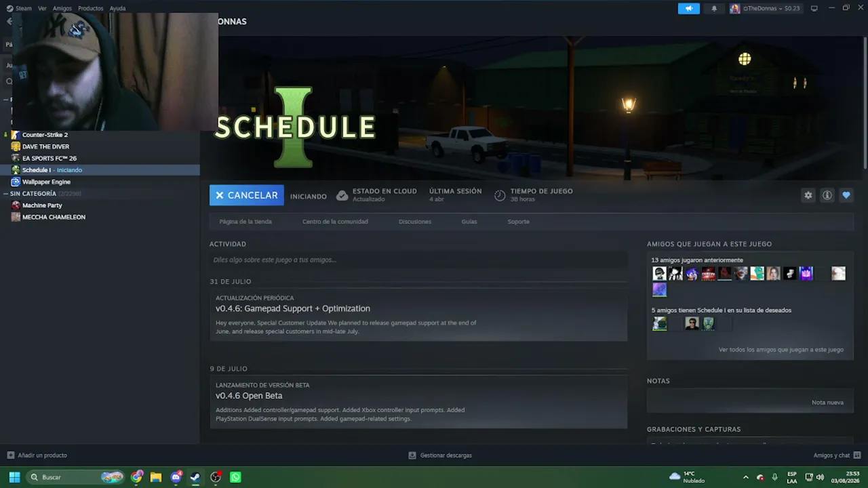This screenshot has height=488, width=868.
Task: Open the Sonic avatar friend profile
Action: click(692, 274)
